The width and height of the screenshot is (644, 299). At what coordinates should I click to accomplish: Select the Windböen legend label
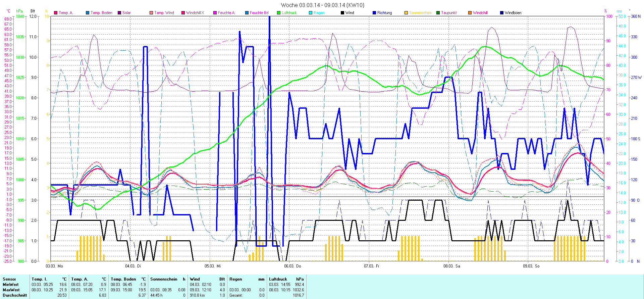(513, 13)
